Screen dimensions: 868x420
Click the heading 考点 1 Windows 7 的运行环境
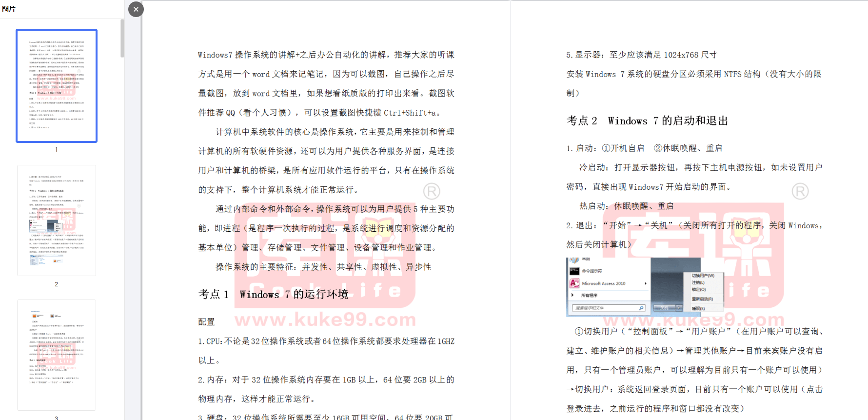[x=274, y=294]
